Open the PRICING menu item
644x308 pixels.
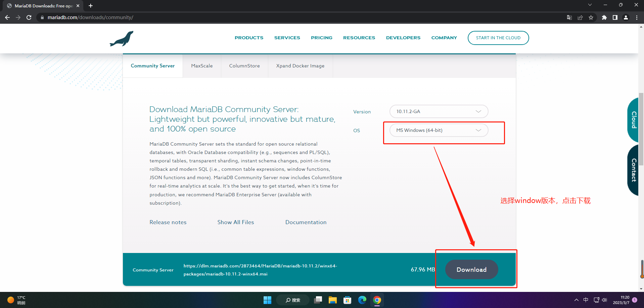pyautogui.click(x=322, y=38)
